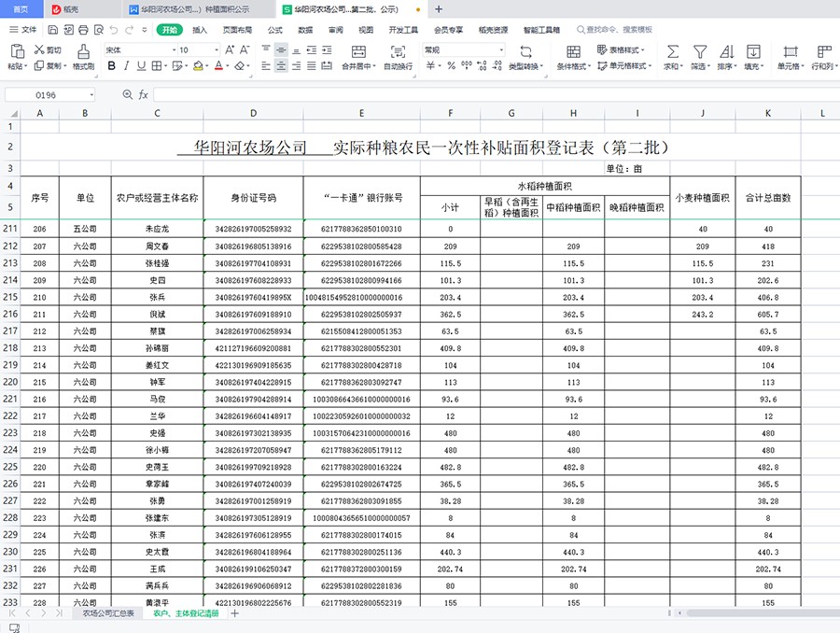Click the Filter (筛选) funnel icon
The width and height of the screenshot is (840, 633).
pos(699,52)
